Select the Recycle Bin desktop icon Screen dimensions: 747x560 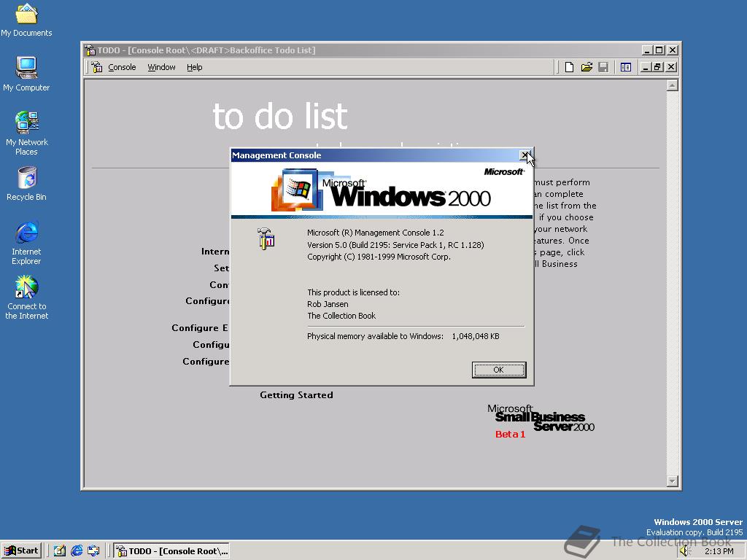coord(27,184)
